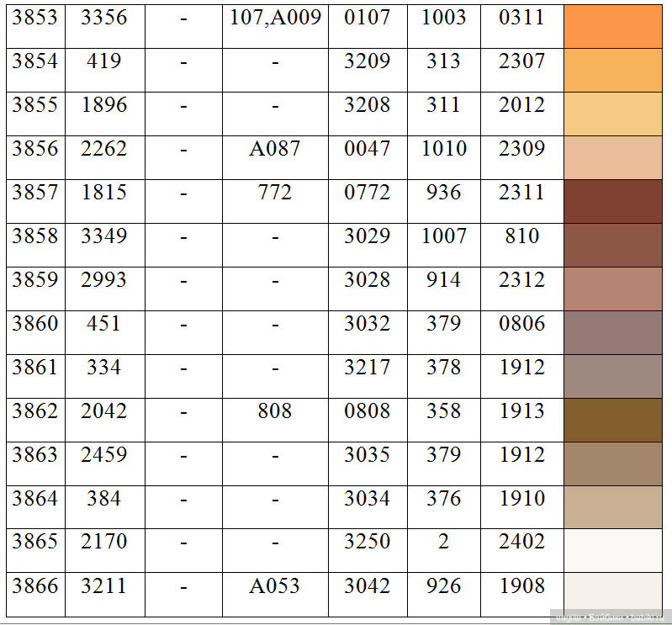This screenshot has width=672, height=625.
Task: Select the pale yellow swatch in row 3855
Action: [613, 114]
